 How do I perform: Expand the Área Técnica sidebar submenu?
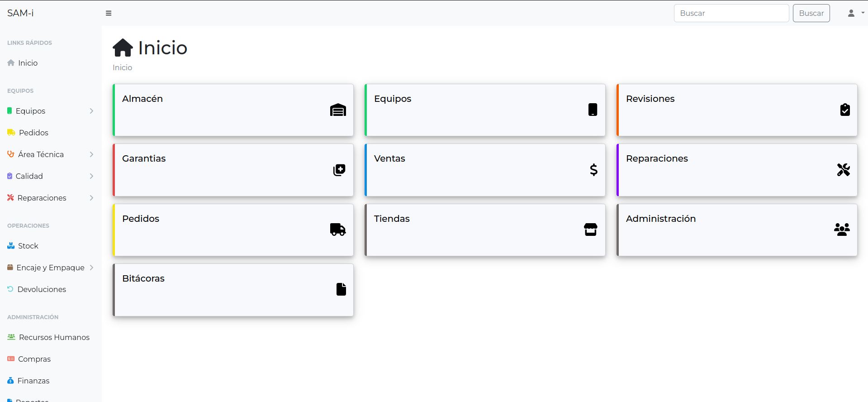pyautogui.click(x=50, y=154)
